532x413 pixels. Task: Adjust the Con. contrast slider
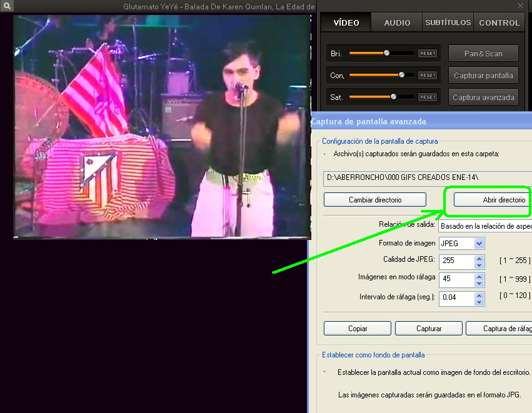(381, 75)
